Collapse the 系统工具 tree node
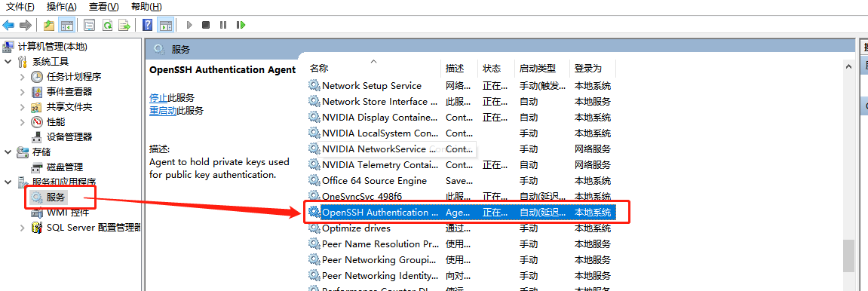The height and width of the screenshot is (291, 868). [x=8, y=61]
